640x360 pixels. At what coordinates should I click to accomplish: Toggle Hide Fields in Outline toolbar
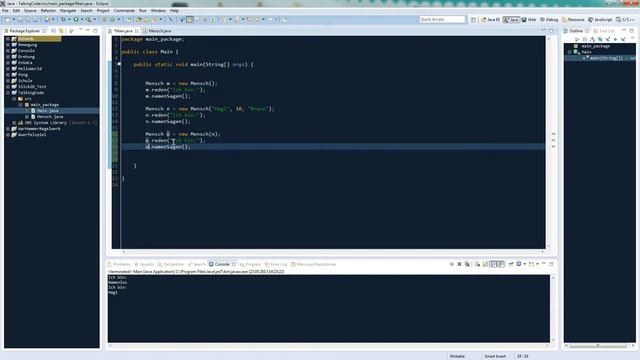coord(600,39)
